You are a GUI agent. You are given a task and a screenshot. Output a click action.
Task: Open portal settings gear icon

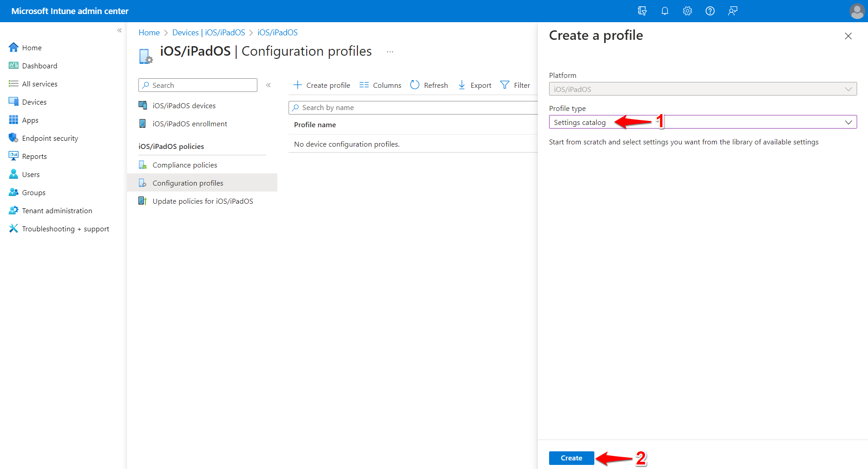pyautogui.click(x=687, y=11)
